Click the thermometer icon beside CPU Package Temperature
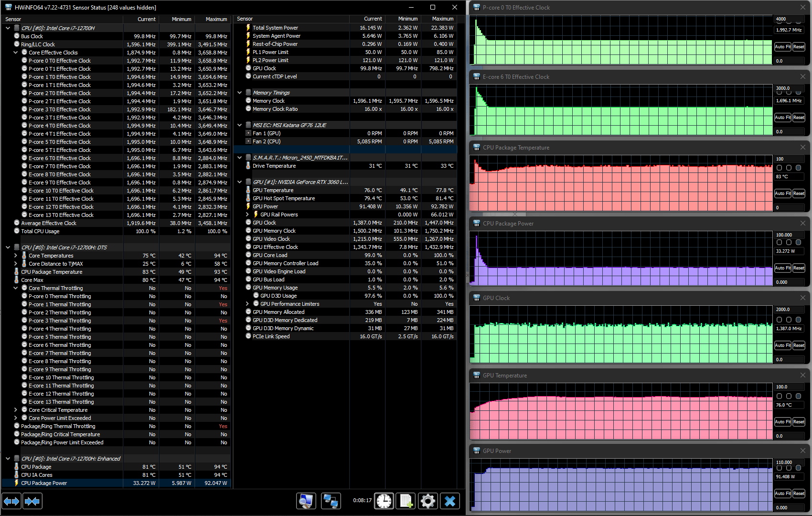 pos(17,272)
